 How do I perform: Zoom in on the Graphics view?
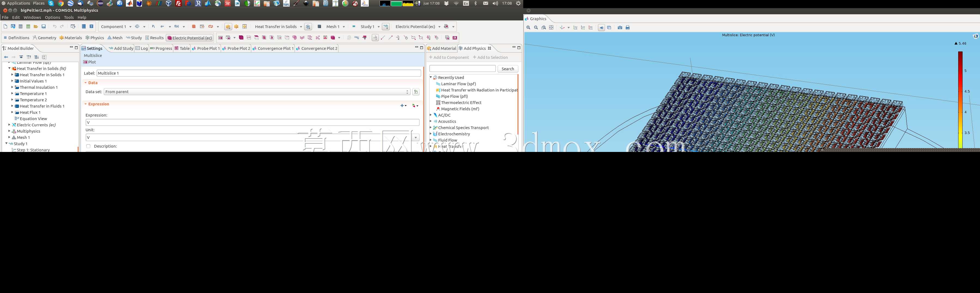[528, 28]
